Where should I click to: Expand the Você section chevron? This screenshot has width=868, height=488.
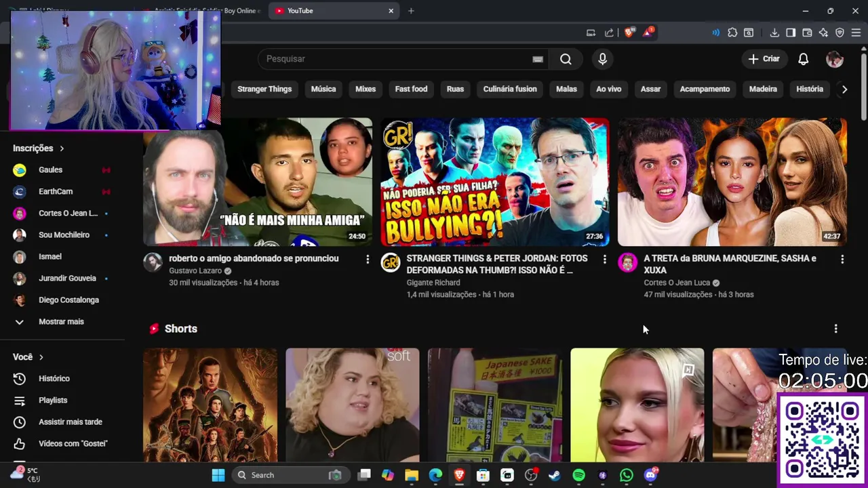(41, 357)
